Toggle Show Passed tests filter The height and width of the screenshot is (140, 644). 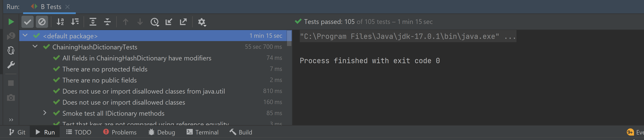coord(28,22)
